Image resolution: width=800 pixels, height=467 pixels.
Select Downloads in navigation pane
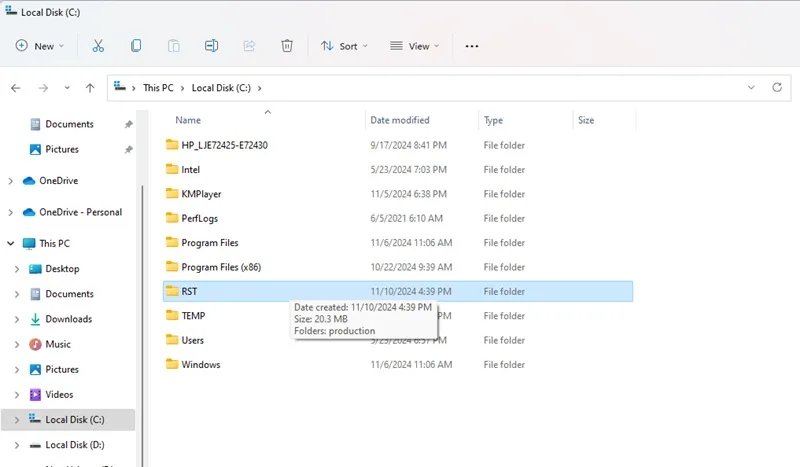tap(68, 319)
